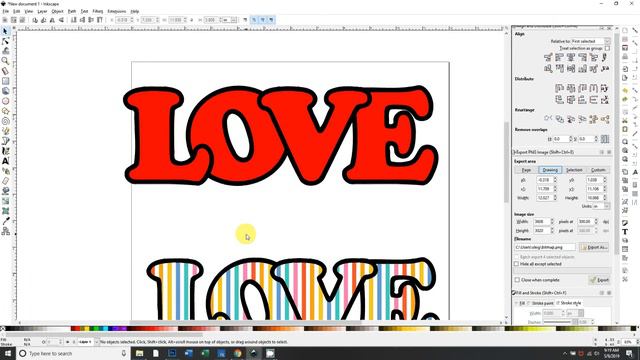Choose the Zoom magnifier tool in toolbox
Viewport: 640px width, 360px height.
click(5, 61)
